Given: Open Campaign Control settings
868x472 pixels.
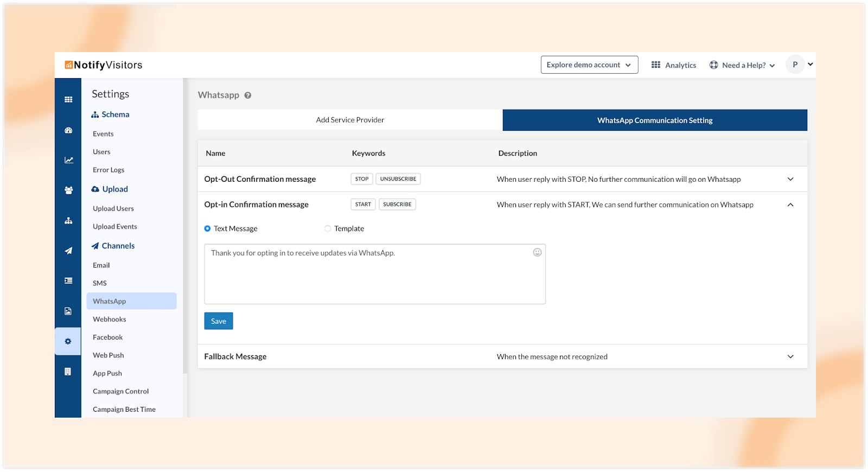Looking at the screenshot, I should coord(121,392).
